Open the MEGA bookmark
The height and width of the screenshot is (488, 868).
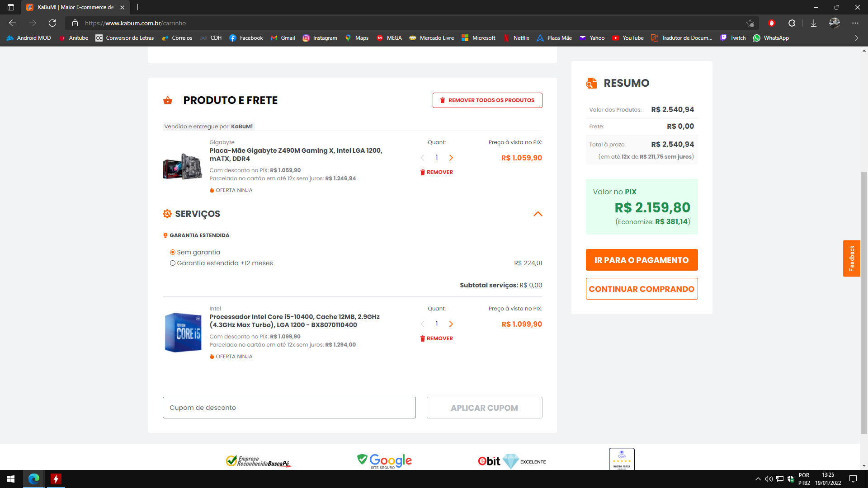[389, 38]
